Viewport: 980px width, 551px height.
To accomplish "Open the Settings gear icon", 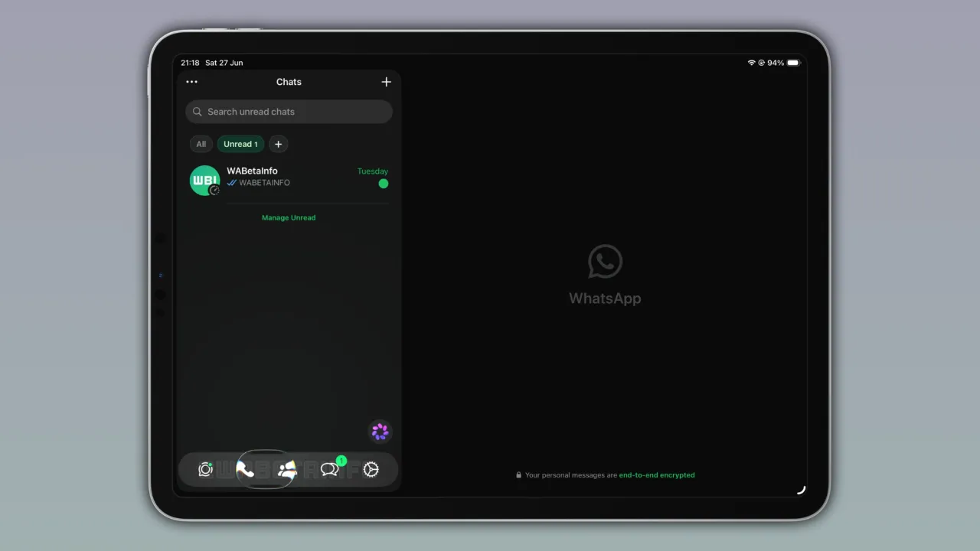I will point(371,470).
